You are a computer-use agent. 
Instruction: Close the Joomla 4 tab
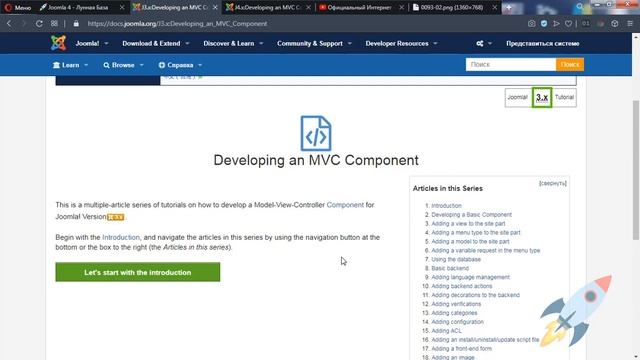[x=122, y=7]
